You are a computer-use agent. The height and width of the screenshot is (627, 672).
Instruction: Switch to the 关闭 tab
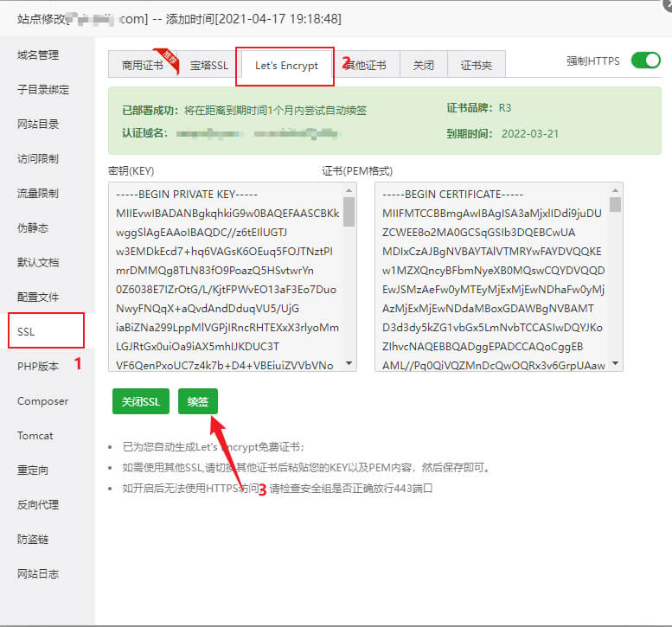[x=423, y=65]
